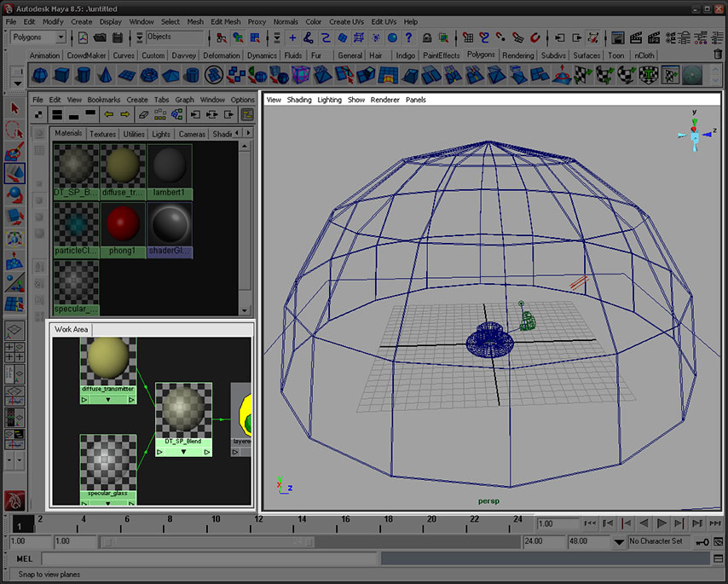Create a polygon plane from shelf
This screenshot has width=728, height=584.
(127, 75)
